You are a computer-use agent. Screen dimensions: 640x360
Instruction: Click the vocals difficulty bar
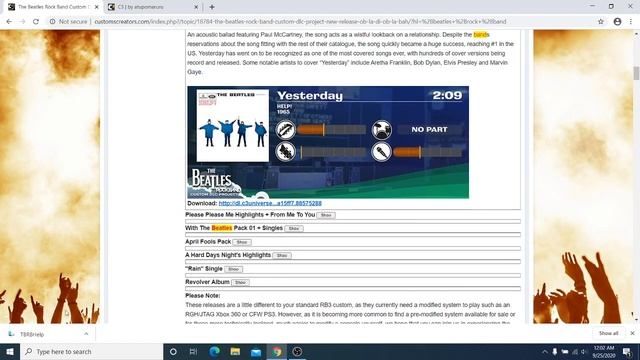[x=428, y=152]
